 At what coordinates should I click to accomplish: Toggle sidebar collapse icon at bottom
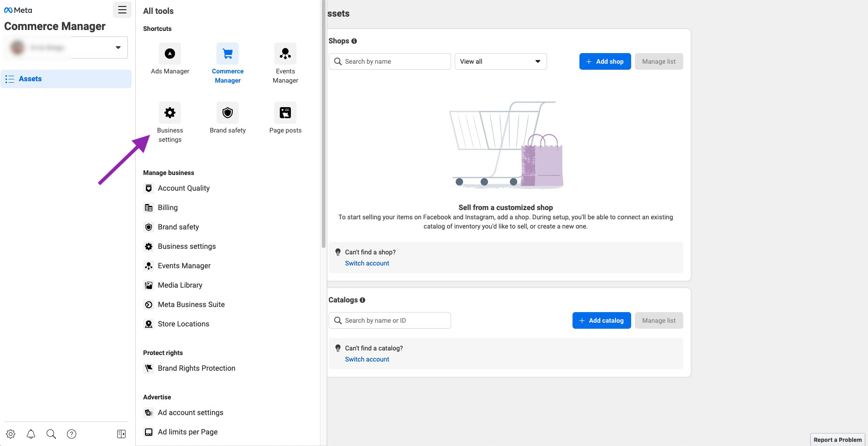tap(121, 434)
